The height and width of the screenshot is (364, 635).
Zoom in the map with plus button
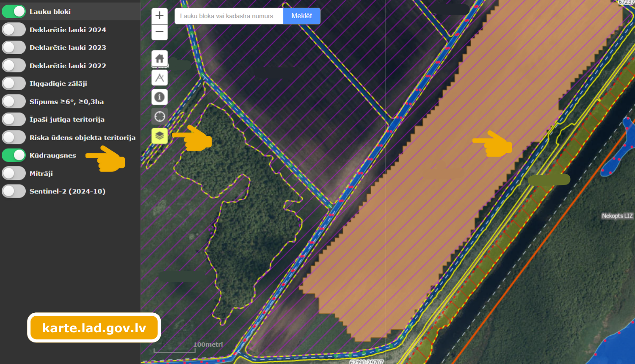coord(160,16)
